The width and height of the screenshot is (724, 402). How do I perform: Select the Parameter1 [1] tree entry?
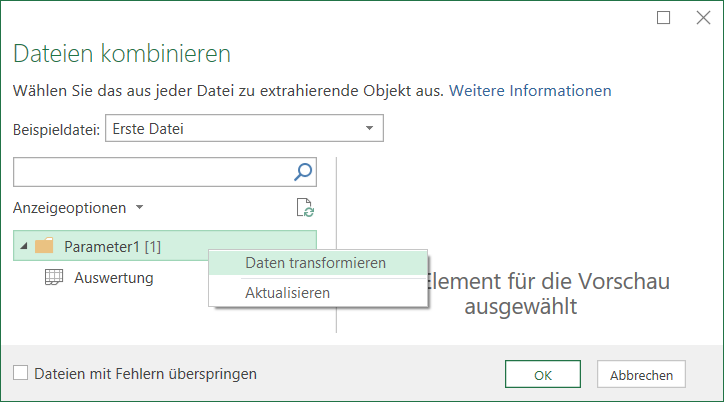[x=112, y=246]
